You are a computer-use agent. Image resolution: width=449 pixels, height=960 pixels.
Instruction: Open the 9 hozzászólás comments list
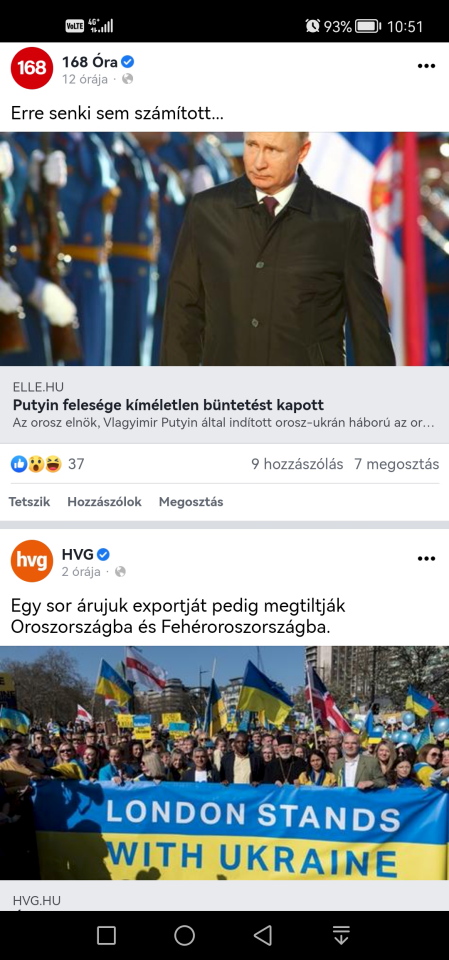(297, 464)
